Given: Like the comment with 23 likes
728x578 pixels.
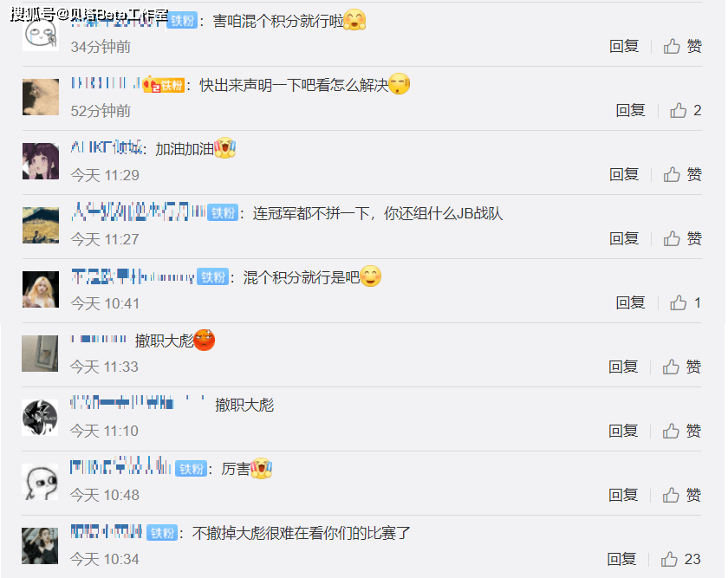Looking at the screenshot, I should click(x=680, y=559).
